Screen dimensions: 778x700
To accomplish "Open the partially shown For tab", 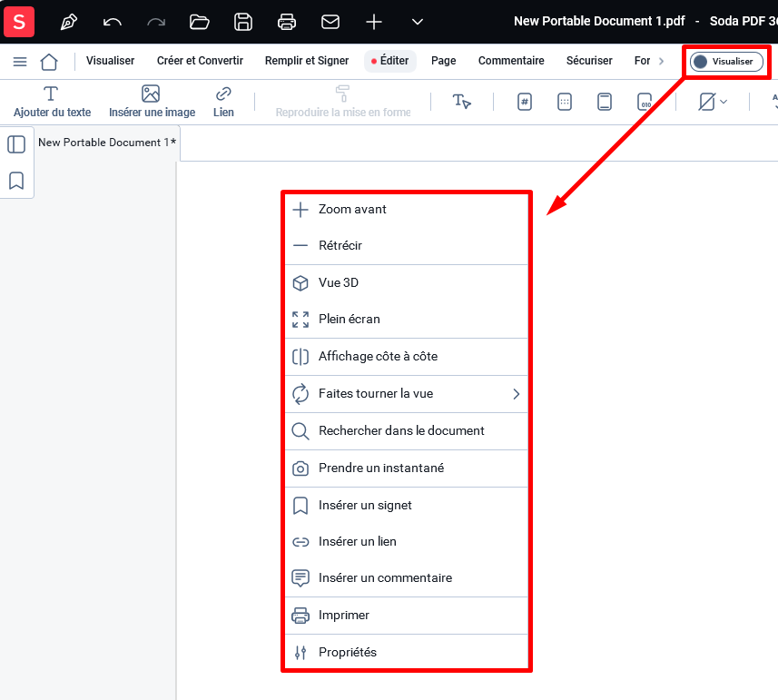I will tap(642, 61).
